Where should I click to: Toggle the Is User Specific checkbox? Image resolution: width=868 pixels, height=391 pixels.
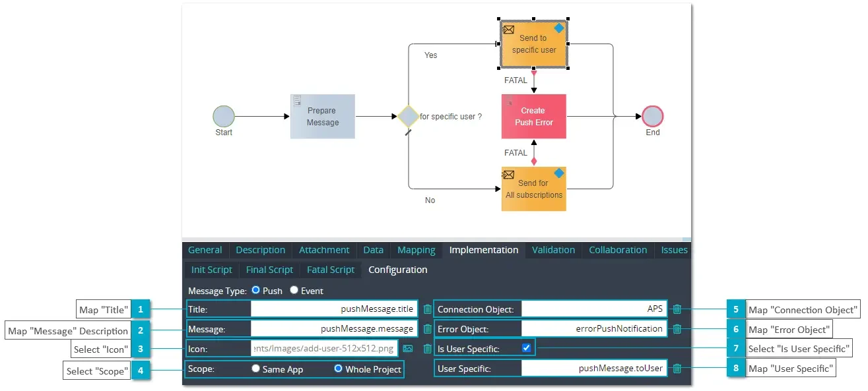click(526, 348)
